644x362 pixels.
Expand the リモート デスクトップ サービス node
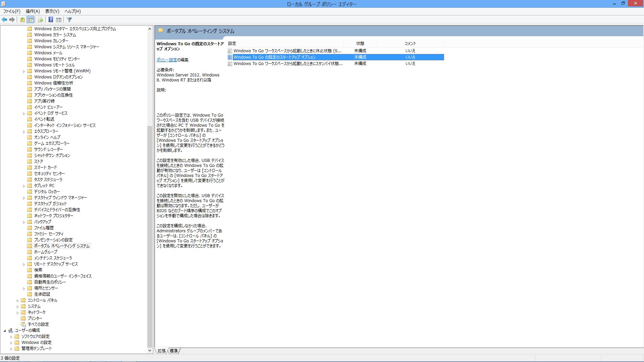point(24,264)
